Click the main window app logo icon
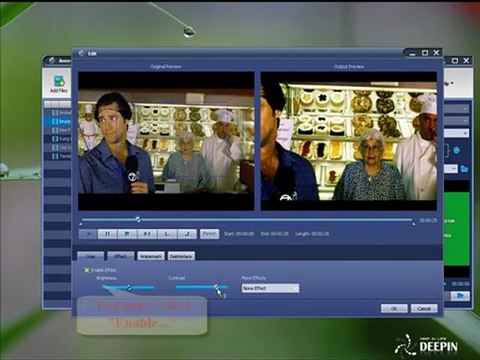The height and width of the screenshot is (360, 480). coord(52,60)
